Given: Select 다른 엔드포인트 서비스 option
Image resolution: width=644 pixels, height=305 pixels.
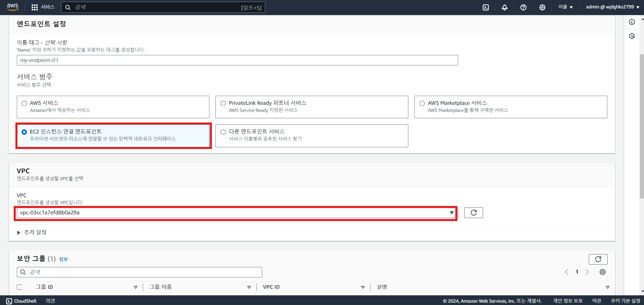Looking at the screenshot, I should coord(223,132).
